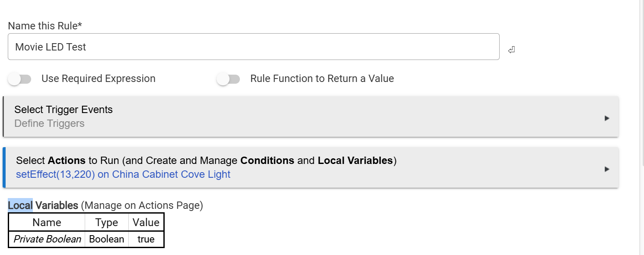644x255 pixels.
Task: Select the Private Boolean variable name cell
Action: (47, 239)
